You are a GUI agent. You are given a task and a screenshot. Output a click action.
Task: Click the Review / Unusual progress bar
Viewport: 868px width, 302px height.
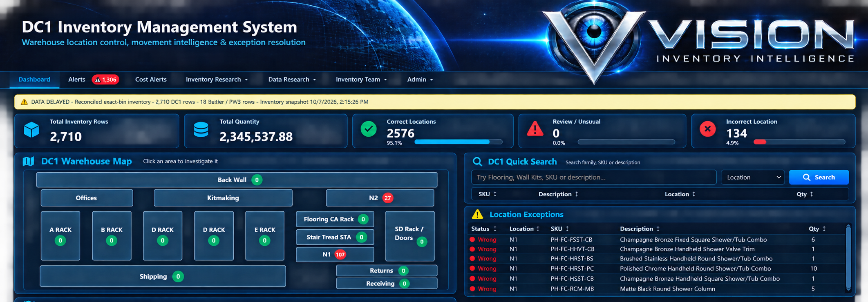coord(626,142)
